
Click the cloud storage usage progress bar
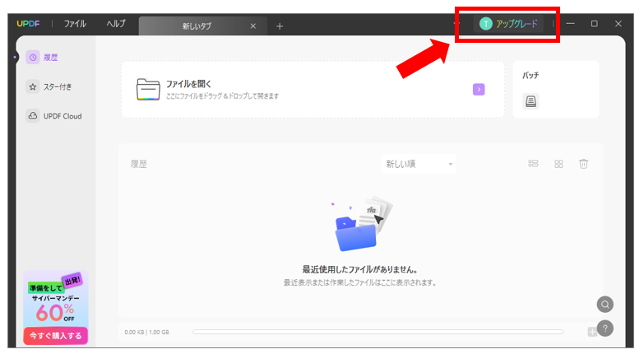tap(378, 332)
